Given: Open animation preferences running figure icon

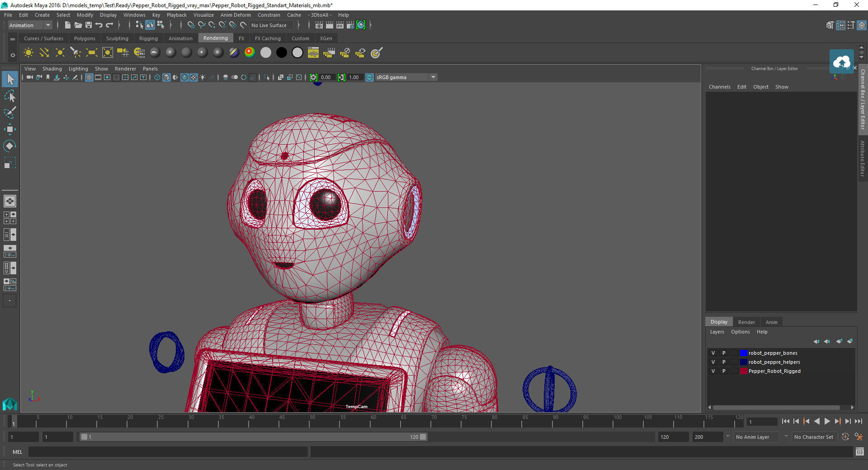Looking at the screenshot, I should point(858,437).
